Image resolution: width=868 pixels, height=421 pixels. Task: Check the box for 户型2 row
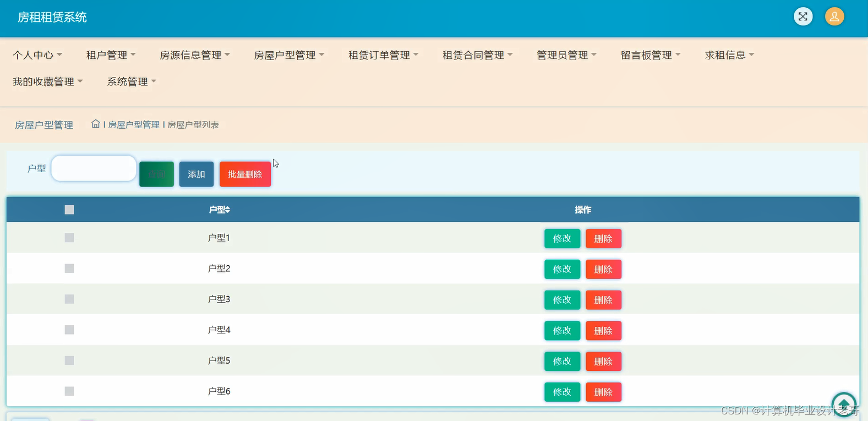[x=69, y=269]
